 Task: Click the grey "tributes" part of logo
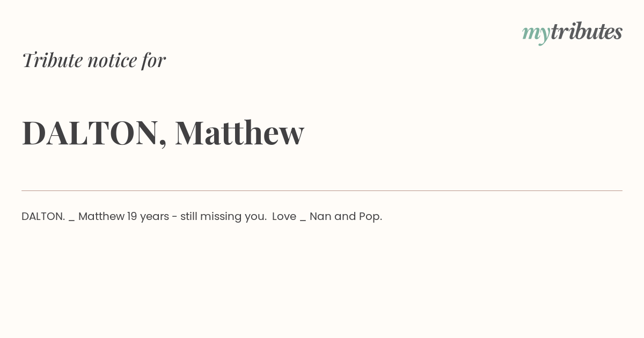[x=586, y=32]
